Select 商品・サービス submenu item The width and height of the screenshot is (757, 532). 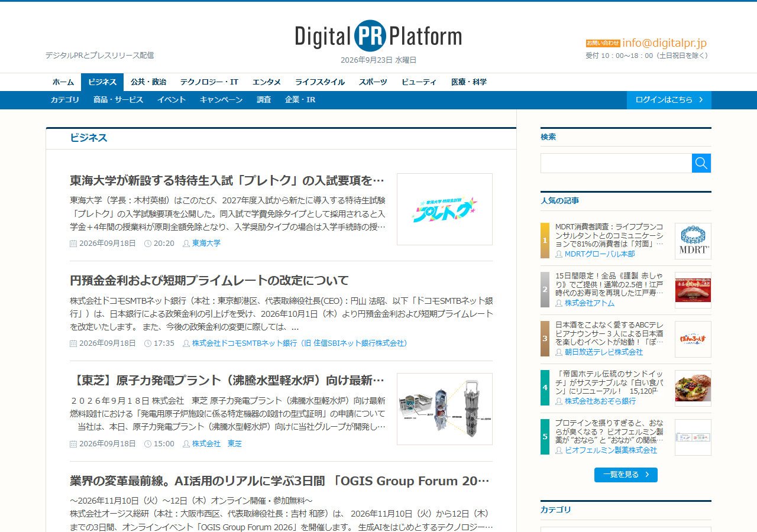[x=118, y=100]
